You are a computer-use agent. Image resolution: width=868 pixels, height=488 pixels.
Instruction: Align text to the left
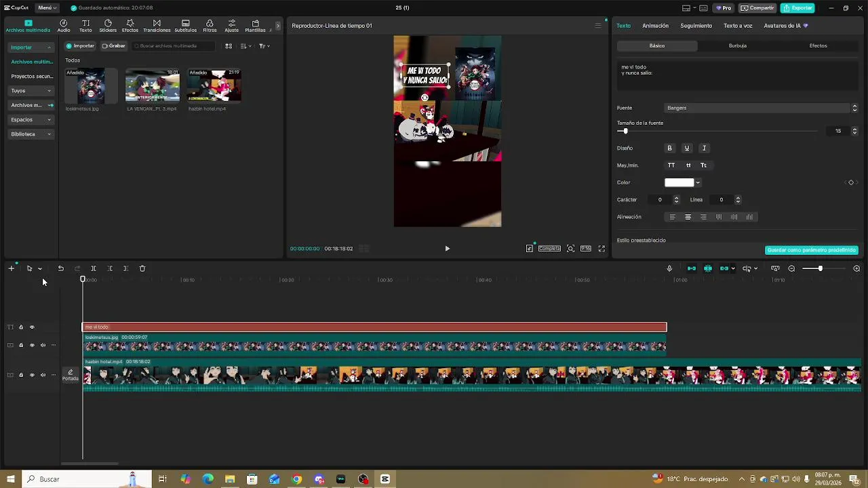[x=672, y=217]
